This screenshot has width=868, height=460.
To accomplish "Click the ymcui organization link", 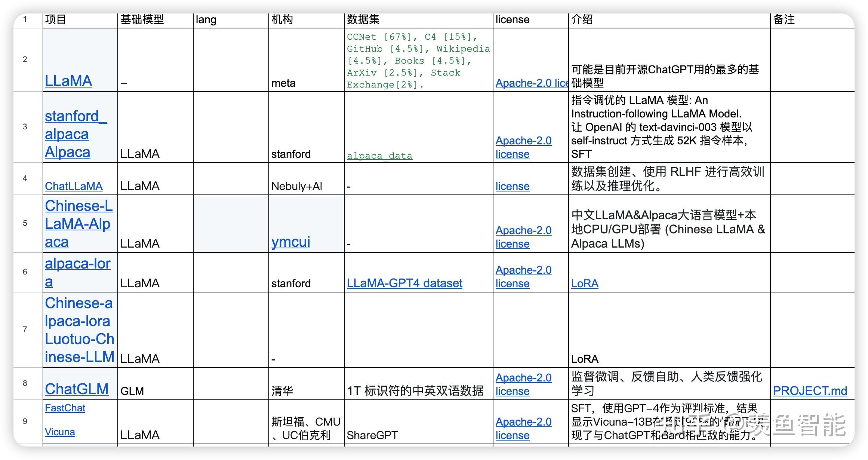I will (290, 242).
